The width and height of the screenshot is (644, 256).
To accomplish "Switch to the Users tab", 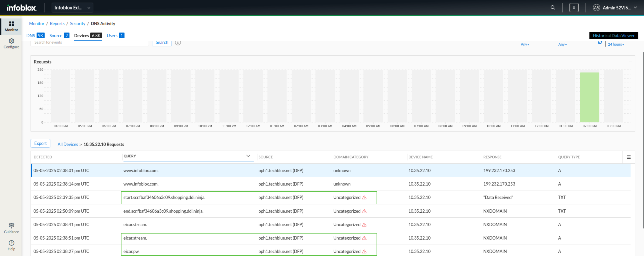I will pyautogui.click(x=115, y=36).
